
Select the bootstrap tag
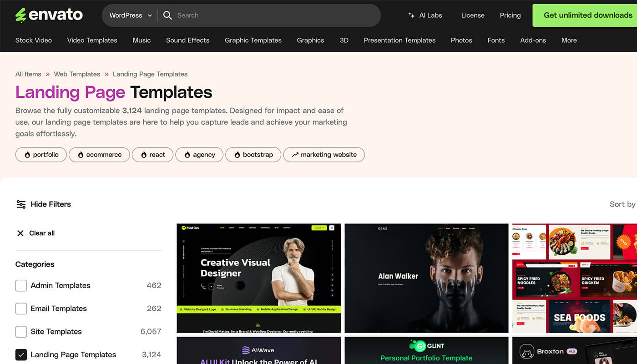coord(253,155)
